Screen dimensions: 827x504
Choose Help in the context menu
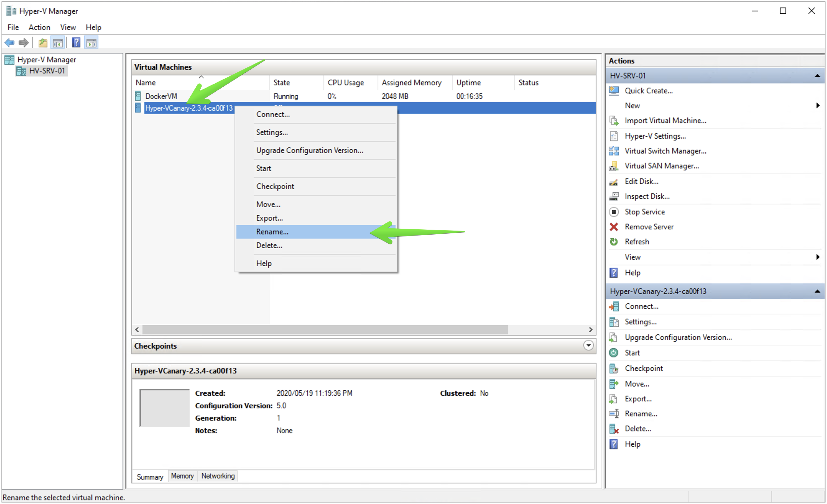point(316,263)
